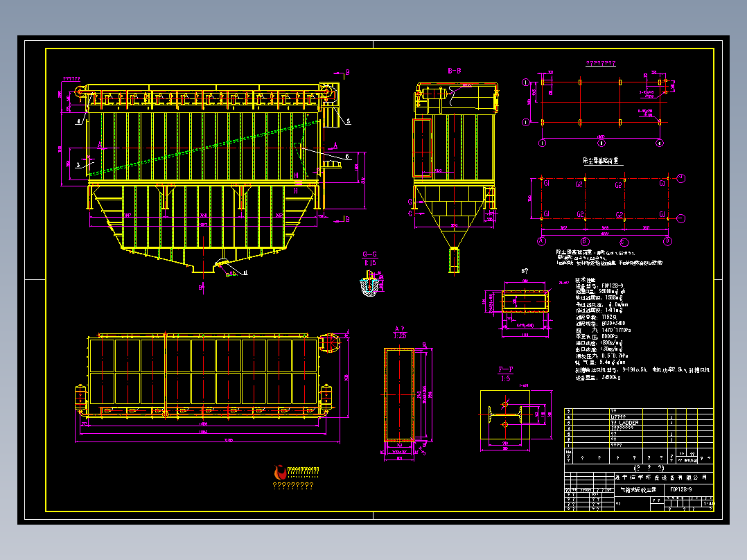Click grid bubble C in foundation plan
This screenshot has width=747, height=560.
click(x=624, y=242)
